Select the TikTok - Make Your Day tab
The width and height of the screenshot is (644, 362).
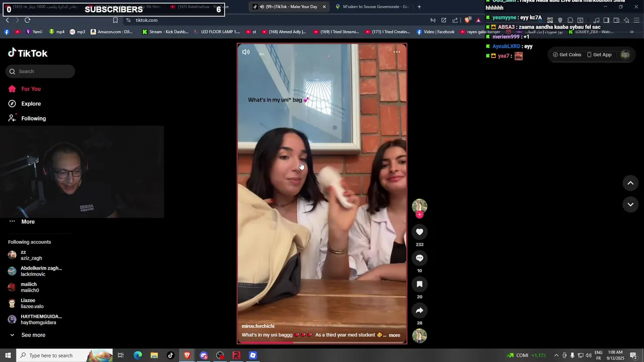[x=289, y=7]
